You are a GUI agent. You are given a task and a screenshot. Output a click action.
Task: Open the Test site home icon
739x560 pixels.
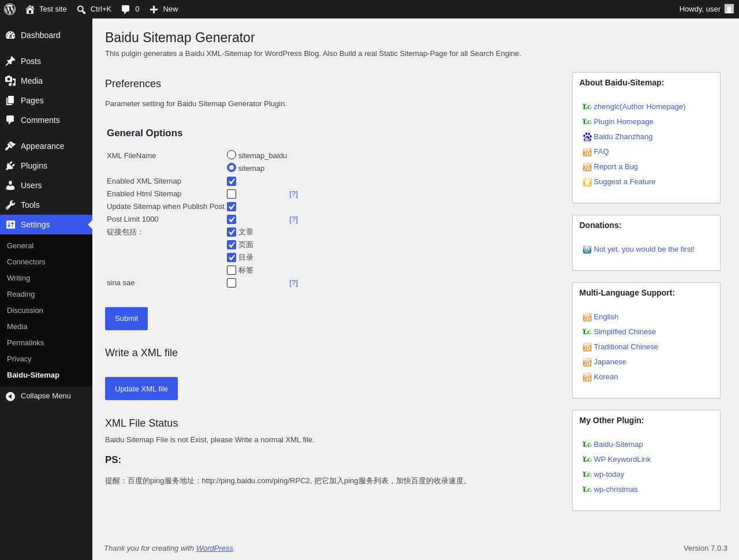[30, 9]
